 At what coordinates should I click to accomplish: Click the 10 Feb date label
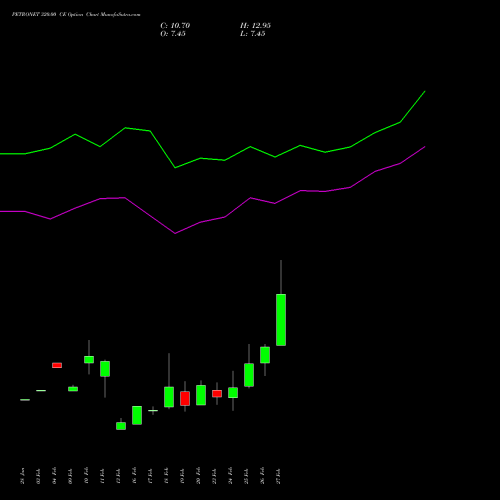(x=86, y=476)
